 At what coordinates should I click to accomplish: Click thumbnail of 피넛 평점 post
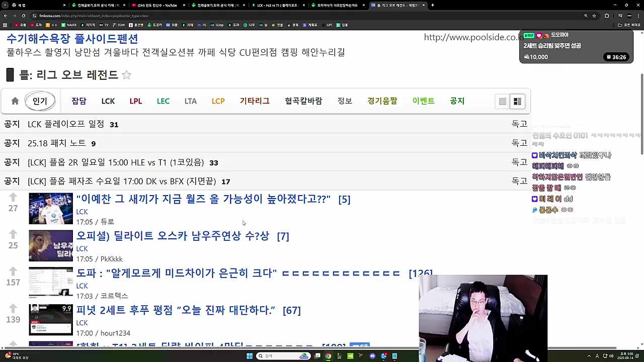click(51, 320)
